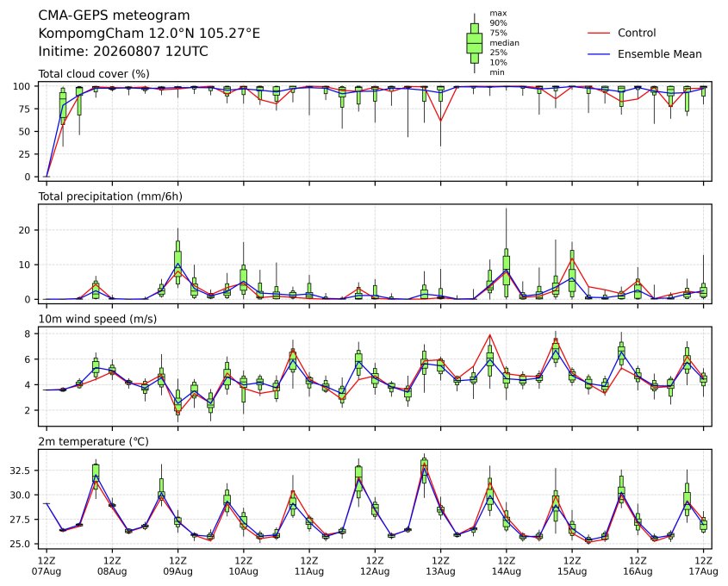The width and height of the screenshot is (728, 586).
Task: Click the '10%' percentile legend label
Action: pos(498,62)
